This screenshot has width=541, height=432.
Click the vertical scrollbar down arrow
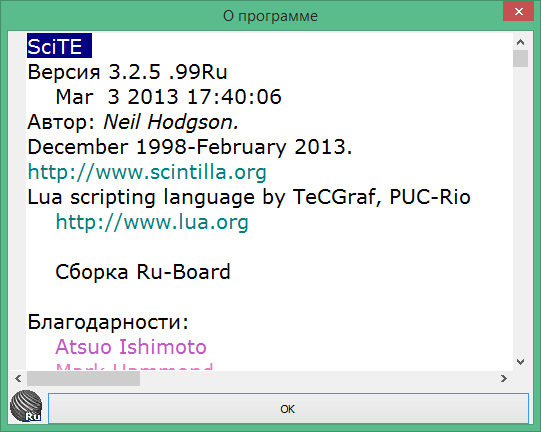coord(520,362)
